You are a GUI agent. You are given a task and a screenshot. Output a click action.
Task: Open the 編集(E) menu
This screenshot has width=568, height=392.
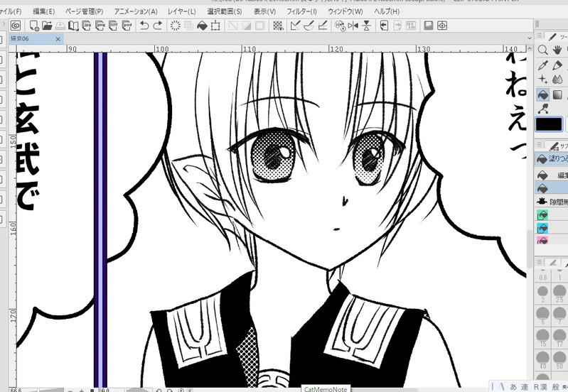pos(44,11)
